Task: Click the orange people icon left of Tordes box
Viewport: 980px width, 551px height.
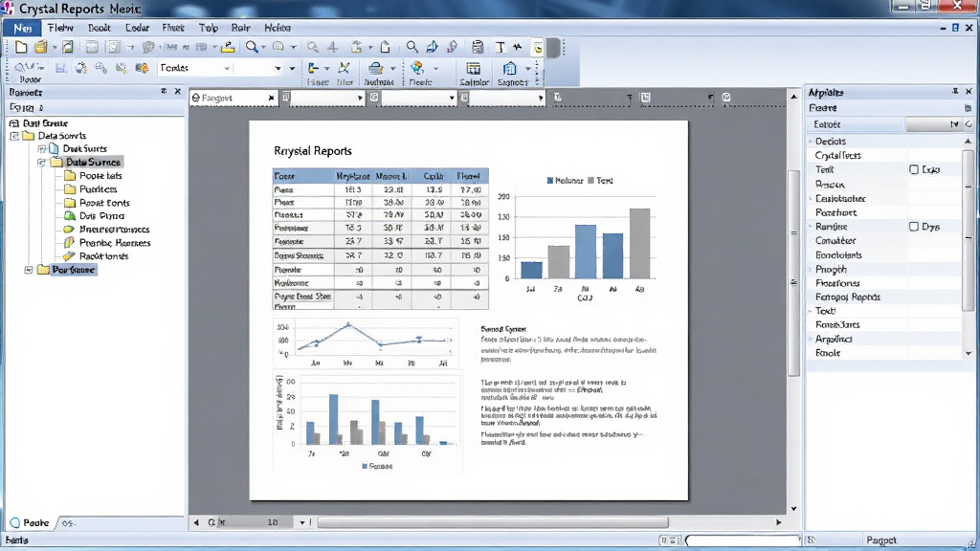Action: click(x=142, y=68)
